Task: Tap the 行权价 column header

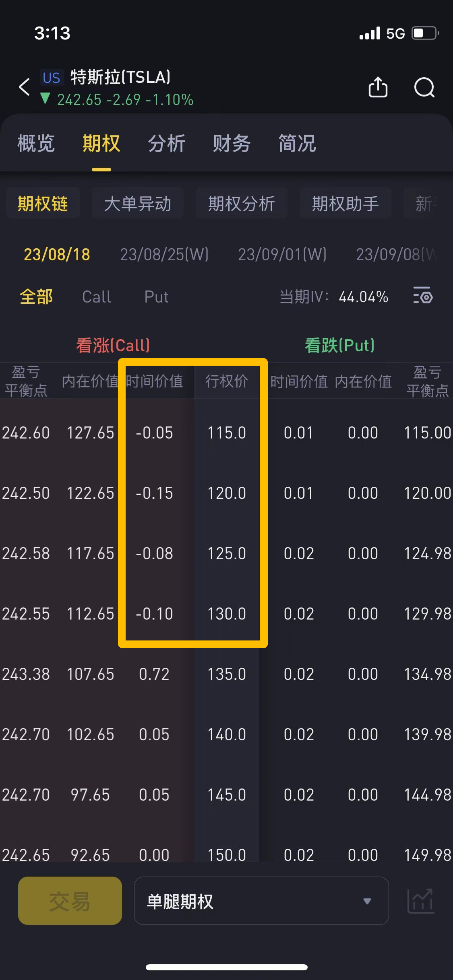Action: (x=227, y=381)
